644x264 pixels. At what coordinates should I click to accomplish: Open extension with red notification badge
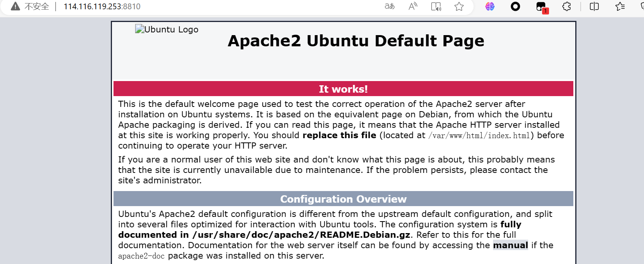pos(542,7)
